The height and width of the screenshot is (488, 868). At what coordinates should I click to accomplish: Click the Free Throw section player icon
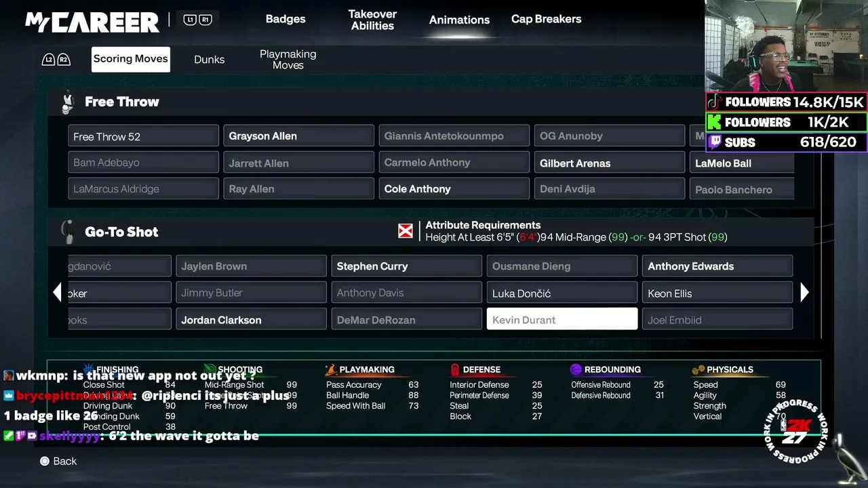68,102
